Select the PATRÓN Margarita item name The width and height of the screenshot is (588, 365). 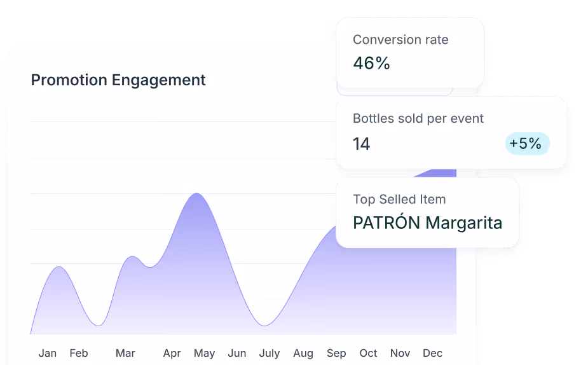(x=428, y=223)
